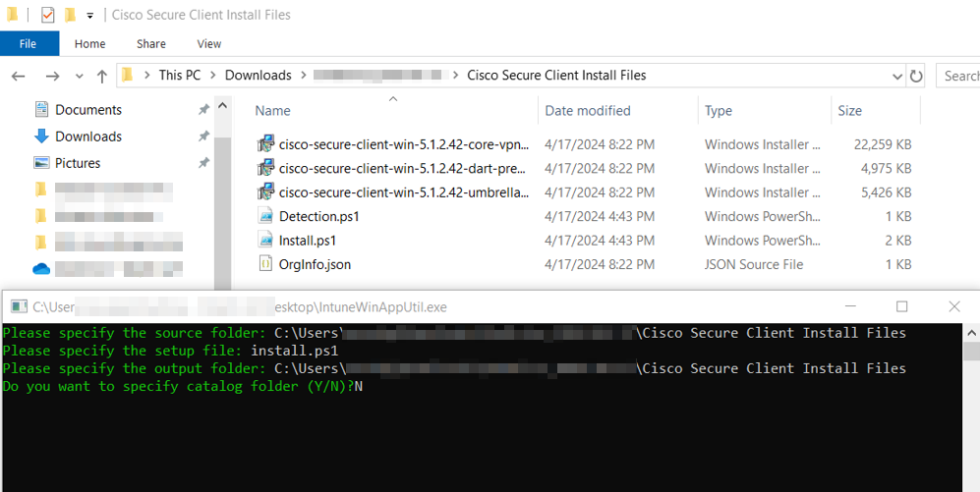
Task: Switch to the View ribbon tab
Action: (x=208, y=43)
